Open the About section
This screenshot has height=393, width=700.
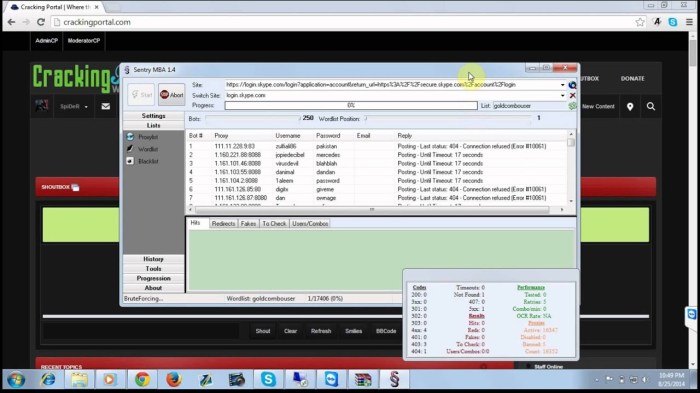pyautogui.click(x=153, y=288)
